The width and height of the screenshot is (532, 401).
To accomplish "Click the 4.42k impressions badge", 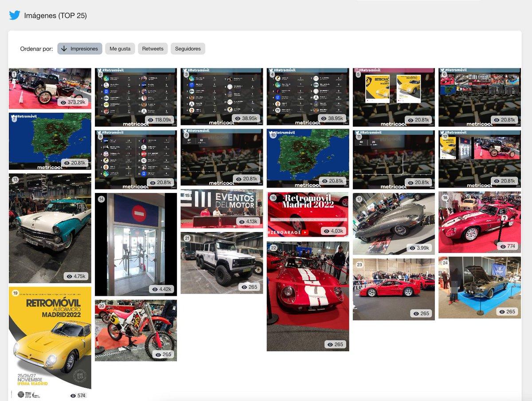I will click(161, 289).
